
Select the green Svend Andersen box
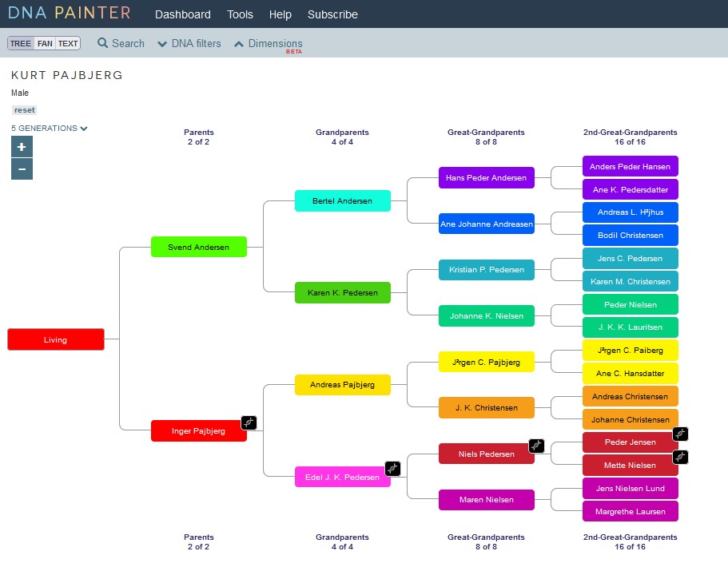coord(198,248)
